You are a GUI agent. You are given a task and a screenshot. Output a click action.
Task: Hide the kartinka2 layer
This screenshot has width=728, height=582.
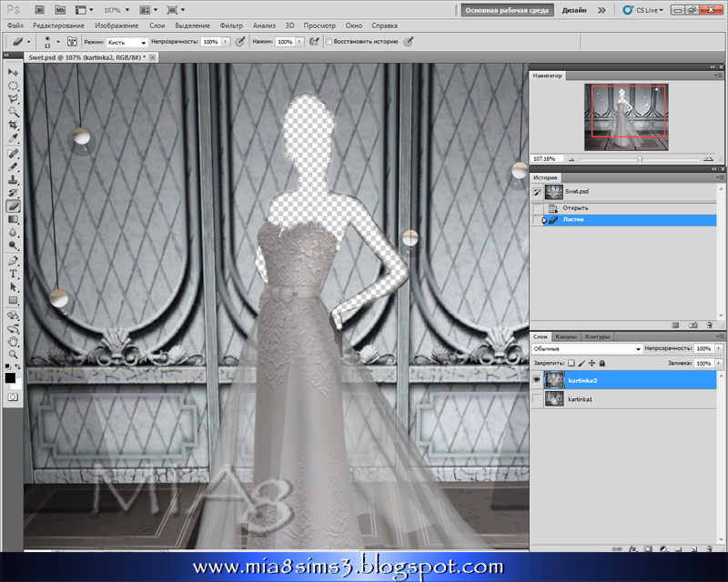coord(537,380)
